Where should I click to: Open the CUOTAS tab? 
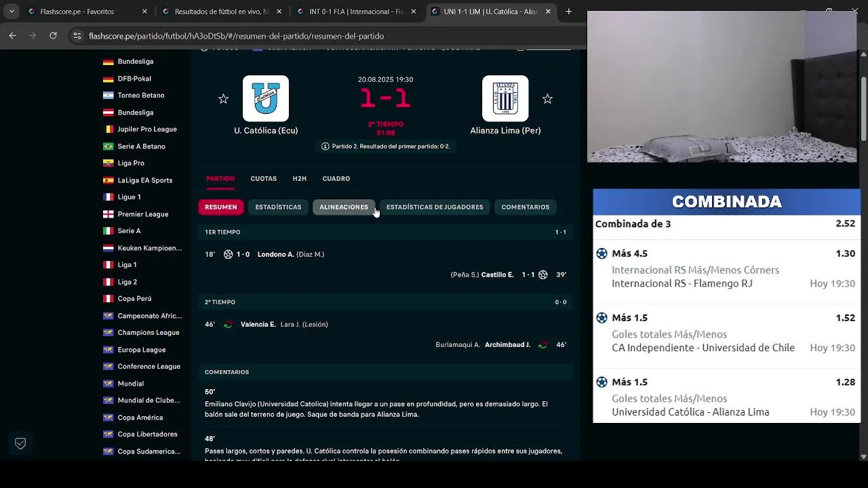click(x=264, y=179)
